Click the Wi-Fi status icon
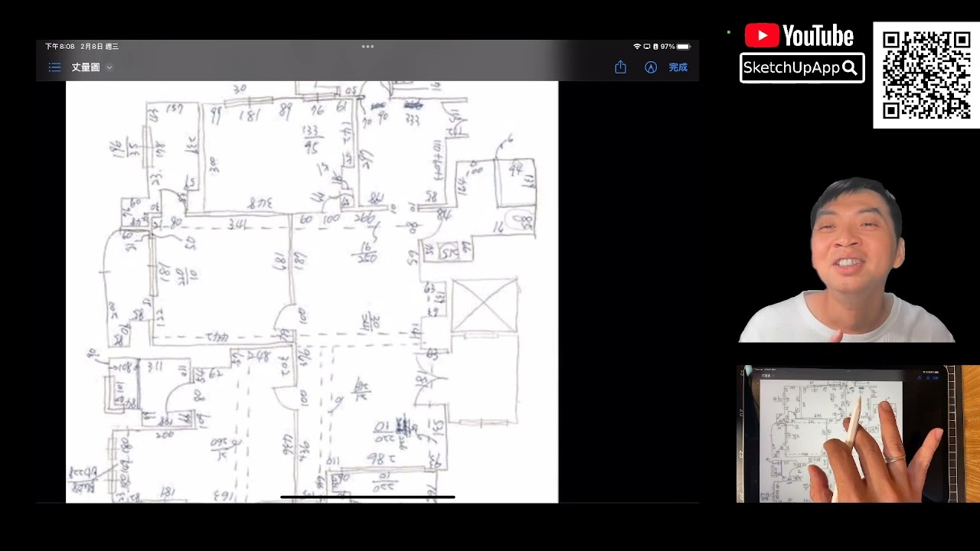Screen dimensions: 980x551 (x=637, y=47)
